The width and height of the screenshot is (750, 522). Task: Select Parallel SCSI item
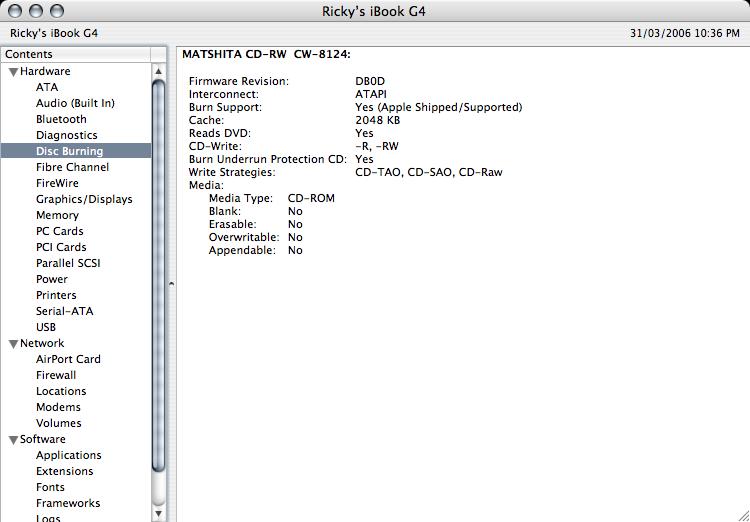(68, 263)
